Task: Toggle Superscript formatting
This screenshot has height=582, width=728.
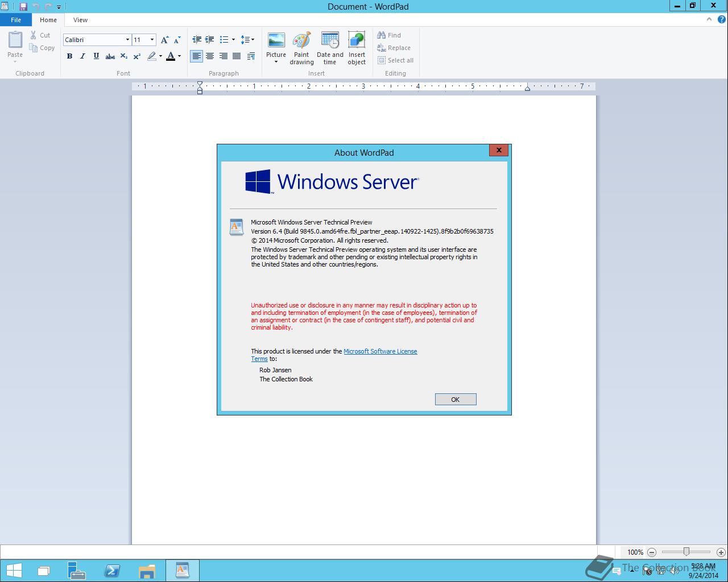Action: pos(137,56)
